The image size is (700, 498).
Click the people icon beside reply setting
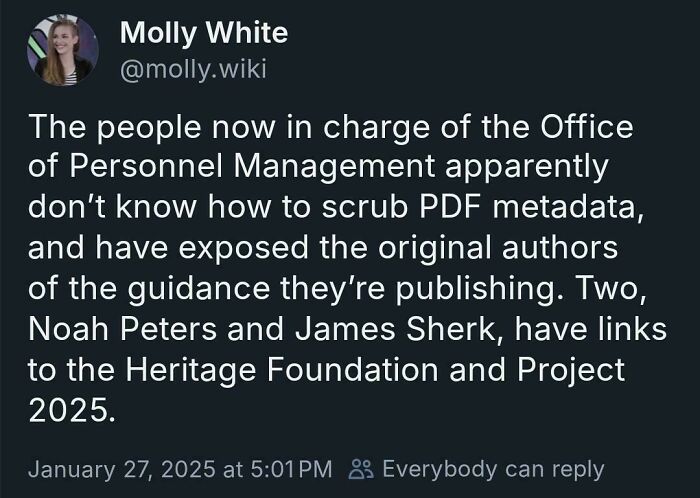point(361,469)
